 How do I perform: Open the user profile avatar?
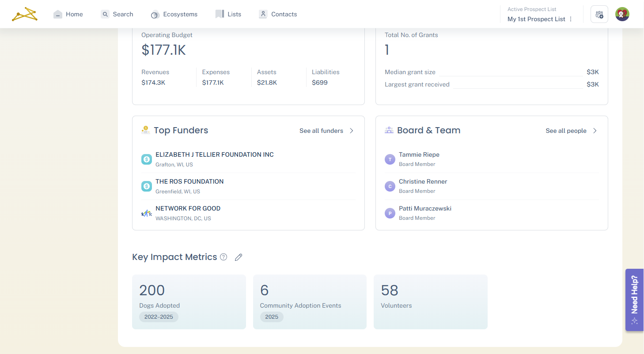point(622,14)
